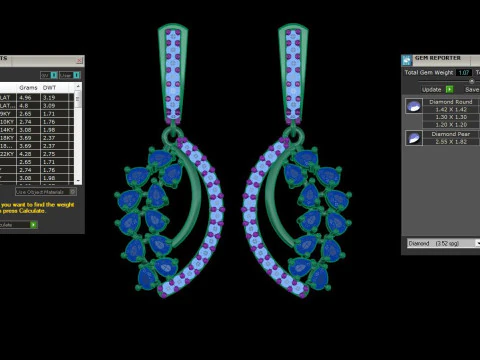Screen dimensions: 480x360
Task: Click the Save button in Gem Reporter
Action: click(472, 89)
